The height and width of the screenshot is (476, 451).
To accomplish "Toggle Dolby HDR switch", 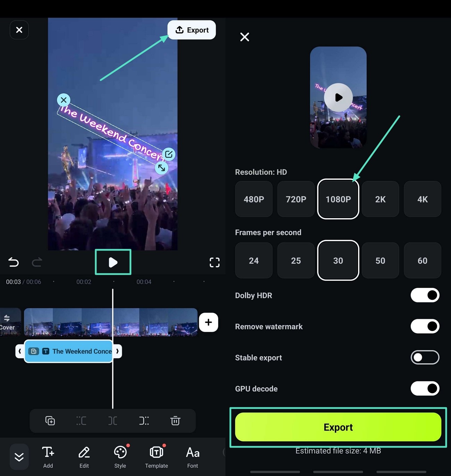I will (x=425, y=295).
